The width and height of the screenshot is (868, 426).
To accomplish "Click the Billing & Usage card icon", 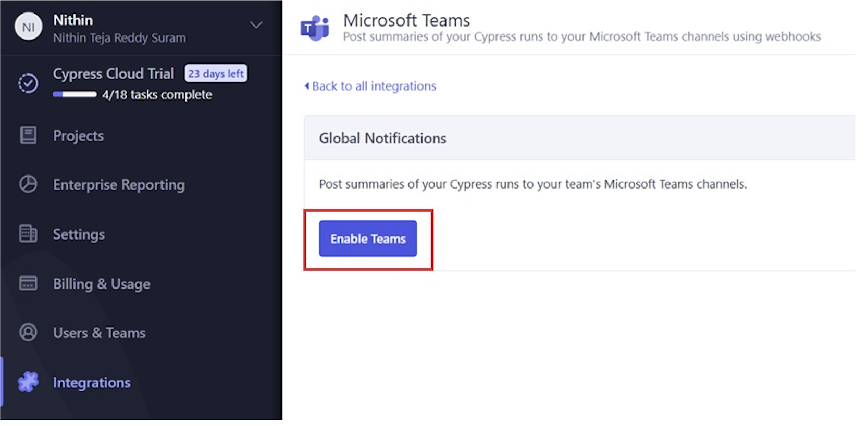I will (28, 283).
